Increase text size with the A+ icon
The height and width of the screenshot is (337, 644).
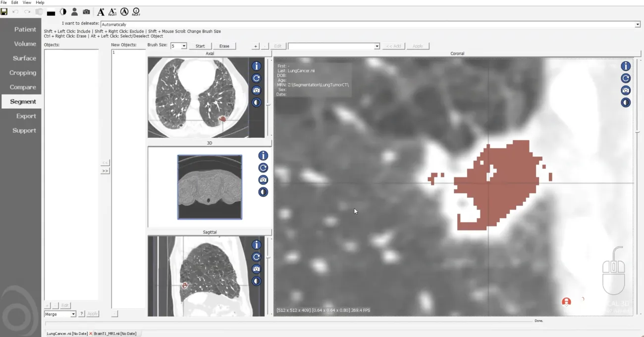coord(101,11)
